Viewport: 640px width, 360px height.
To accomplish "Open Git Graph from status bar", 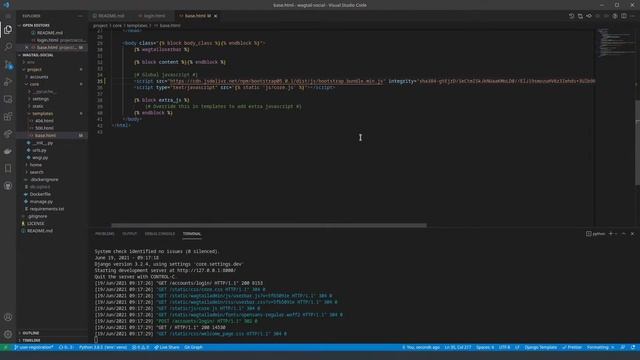I will 193,347.
